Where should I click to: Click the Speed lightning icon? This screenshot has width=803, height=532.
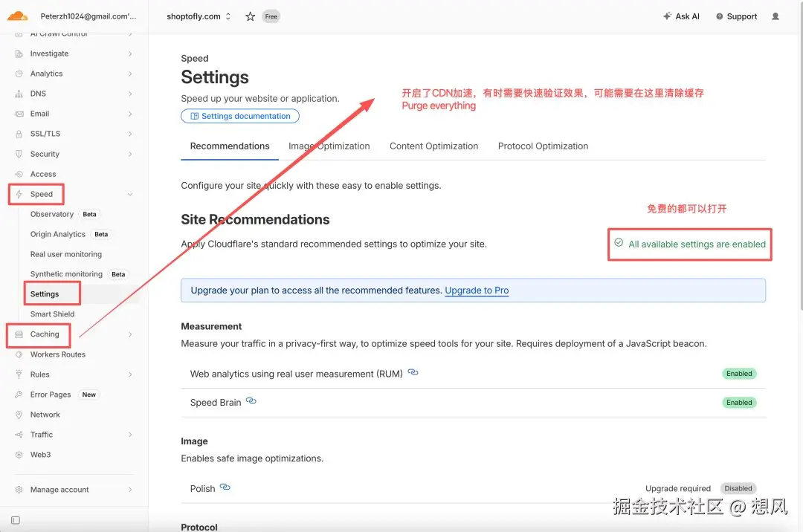click(19, 194)
